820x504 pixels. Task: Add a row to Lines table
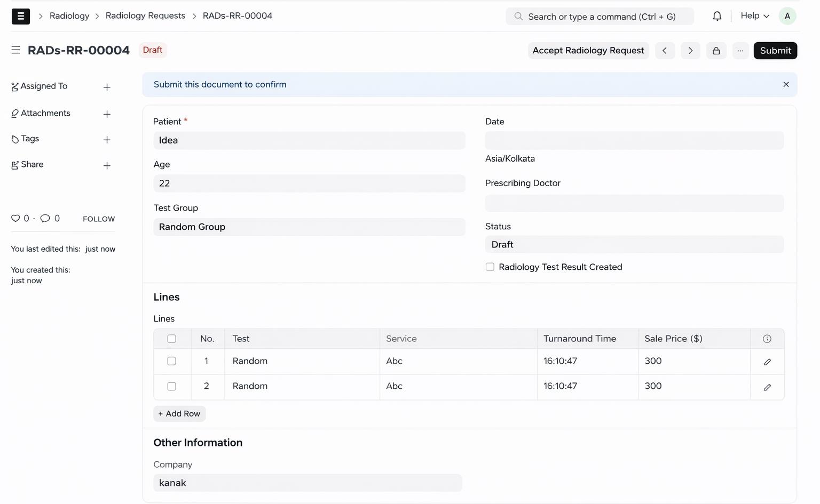(179, 414)
